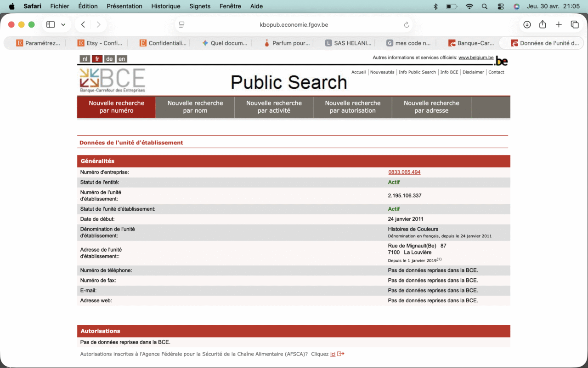Click the BCE logo
Screen dimensions: 588x368
(x=112, y=80)
